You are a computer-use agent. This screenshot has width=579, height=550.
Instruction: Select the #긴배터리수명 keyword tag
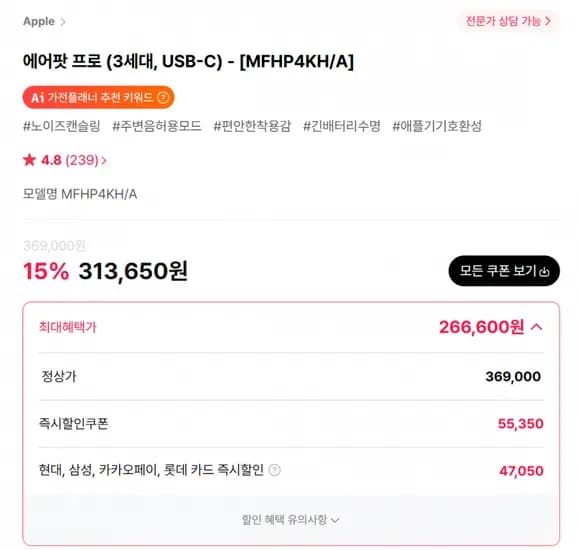coord(342,126)
